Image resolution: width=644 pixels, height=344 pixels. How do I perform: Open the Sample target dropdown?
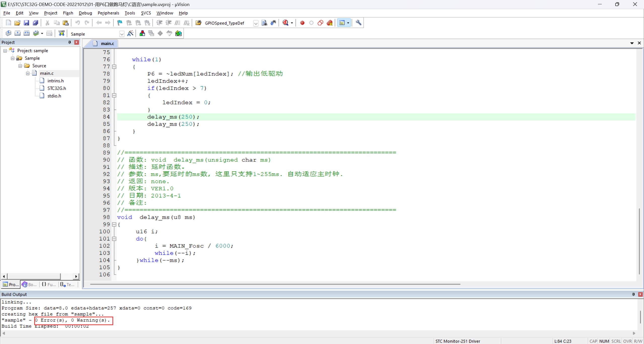pos(122,34)
